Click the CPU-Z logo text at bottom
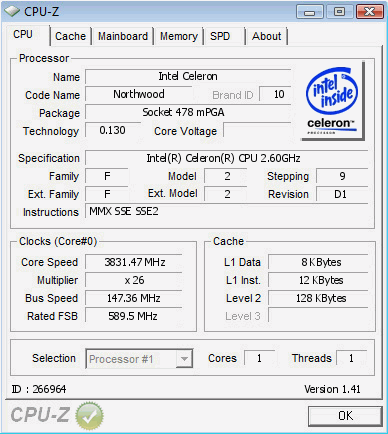This screenshot has width=388, height=434. point(40,415)
